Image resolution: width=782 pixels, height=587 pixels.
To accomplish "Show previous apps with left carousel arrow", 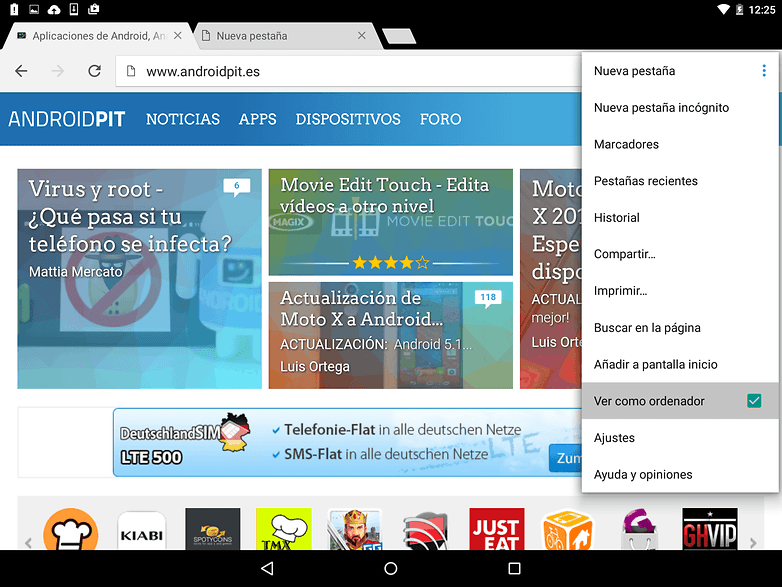I will [28, 543].
